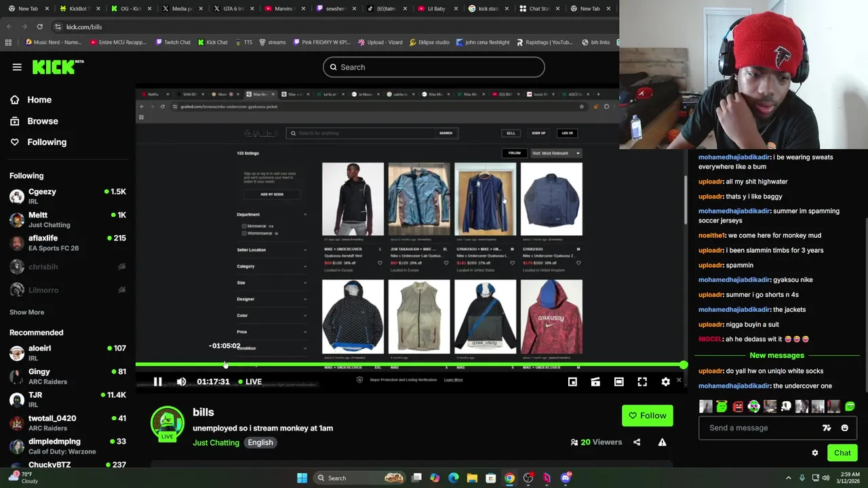
Task: Click username noelthe1 in chat
Action: [x=711, y=235]
